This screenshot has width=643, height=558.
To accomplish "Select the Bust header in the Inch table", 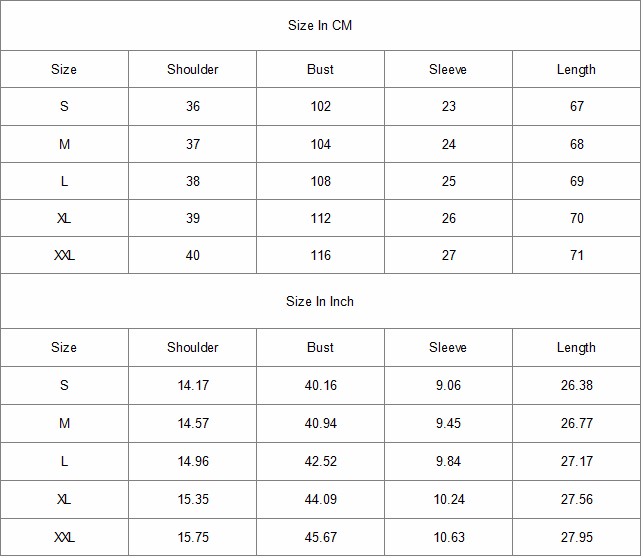I will (x=321, y=348).
